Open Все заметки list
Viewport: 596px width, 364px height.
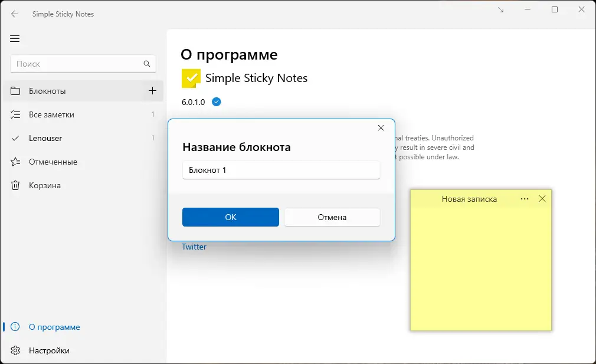coord(83,114)
